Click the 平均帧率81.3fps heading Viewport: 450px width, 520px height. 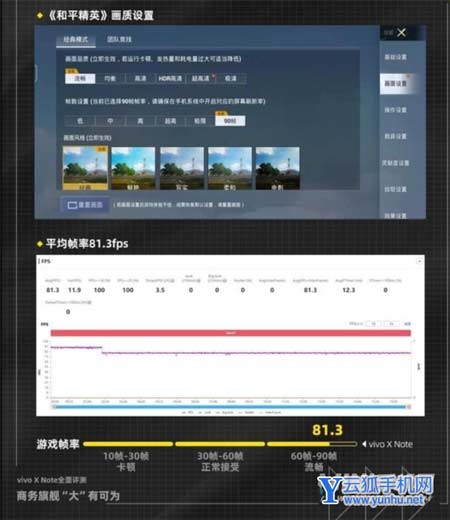coord(87,244)
